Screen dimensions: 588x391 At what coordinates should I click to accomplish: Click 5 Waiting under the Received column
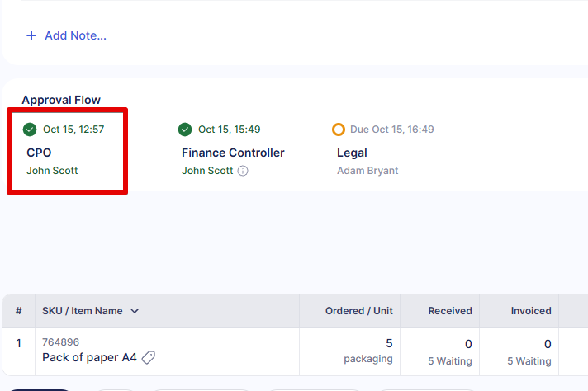click(x=450, y=361)
